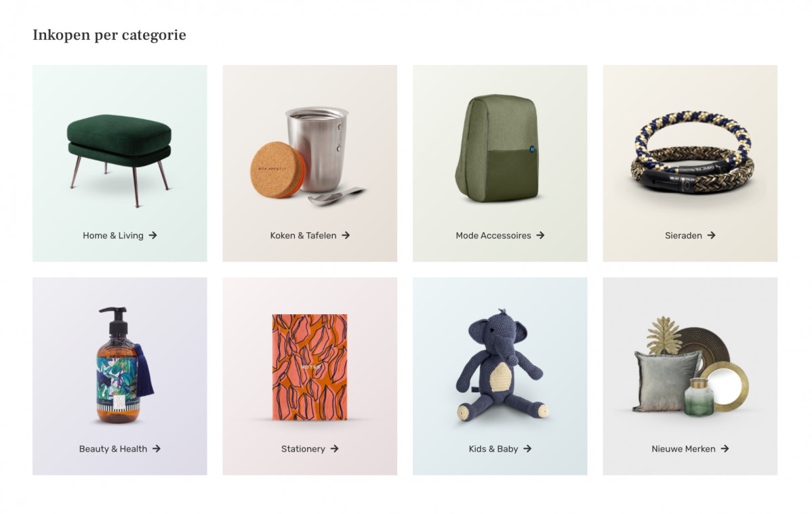This screenshot has height=514, width=812.
Task: Click the arrow next to Kids & Baby
Action: coord(528,449)
